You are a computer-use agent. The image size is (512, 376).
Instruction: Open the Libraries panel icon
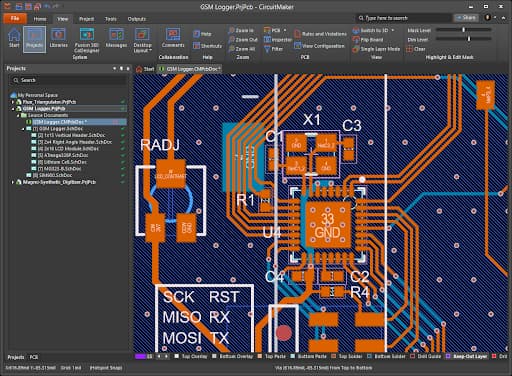pos(58,38)
